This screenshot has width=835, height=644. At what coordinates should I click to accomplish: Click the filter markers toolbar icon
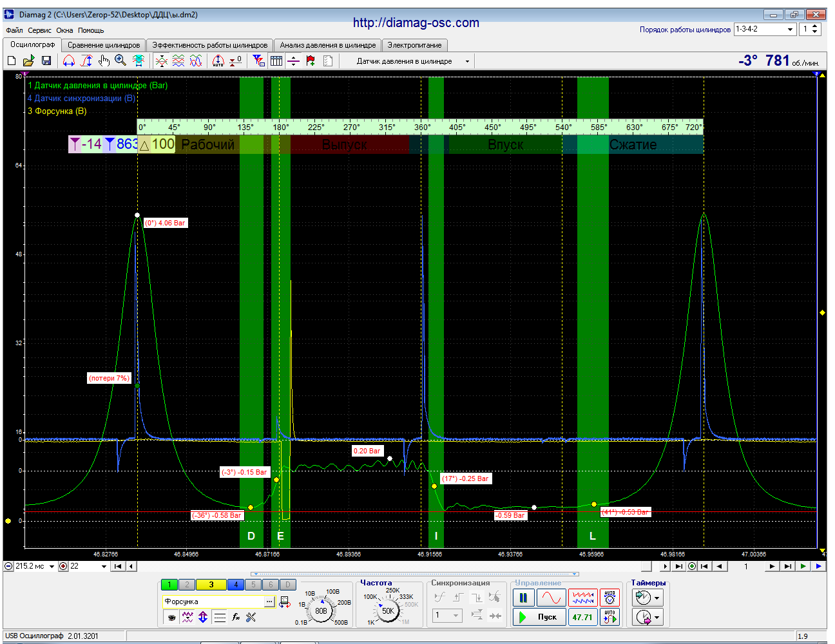[258, 61]
